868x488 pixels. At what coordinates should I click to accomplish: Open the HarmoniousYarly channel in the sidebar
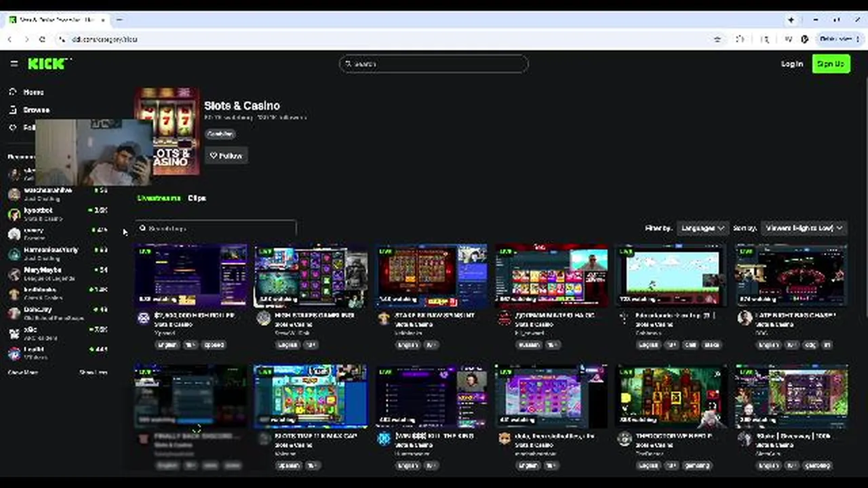pyautogui.click(x=58, y=253)
